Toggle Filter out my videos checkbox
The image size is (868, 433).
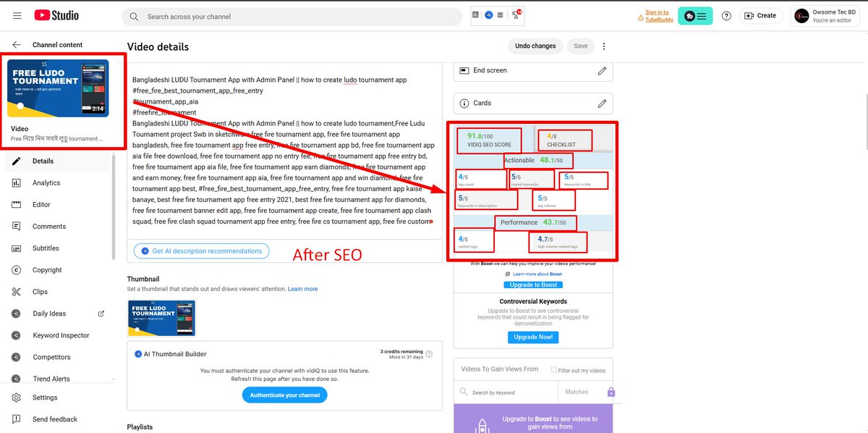tap(554, 370)
